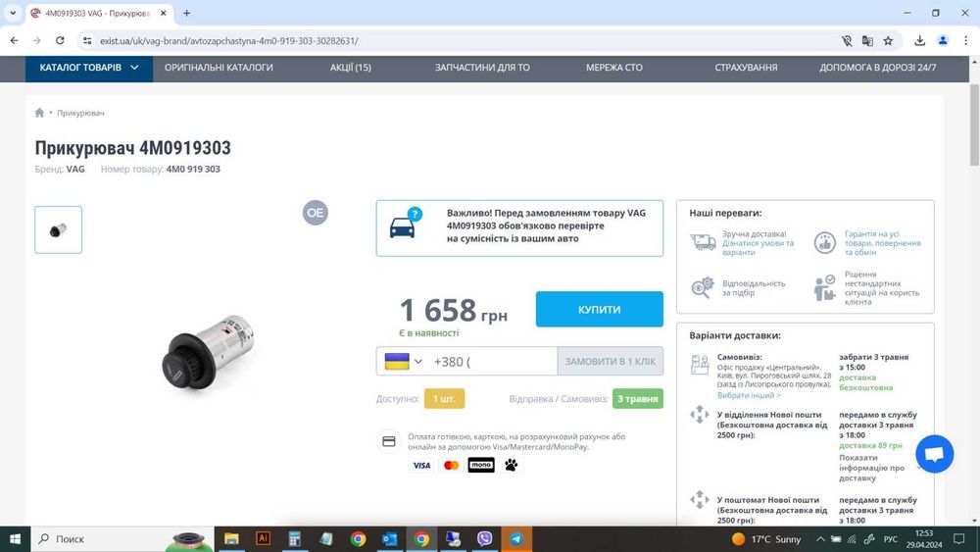Screen dimensions: 980x552
Task: Open Допомога в дорозі 24/7 menu item
Action: pyautogui.click(x=878, y=68)
